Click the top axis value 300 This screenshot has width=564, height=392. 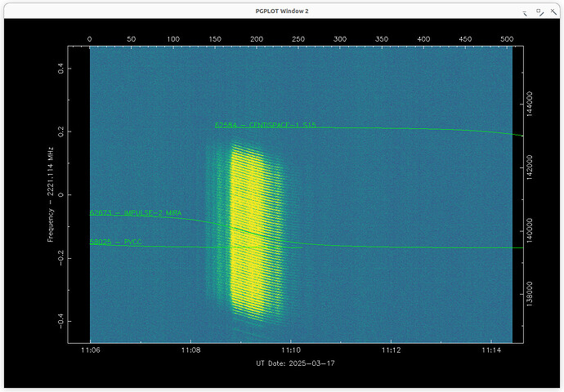tap(340, 39)
